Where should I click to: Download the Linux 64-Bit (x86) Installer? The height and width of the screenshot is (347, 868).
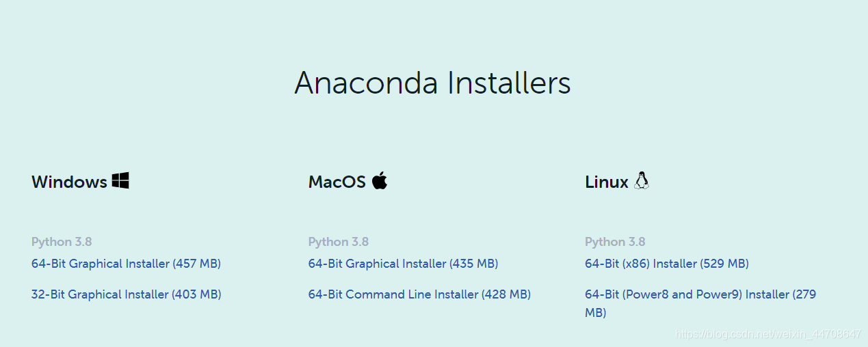(x=667, y=264)
